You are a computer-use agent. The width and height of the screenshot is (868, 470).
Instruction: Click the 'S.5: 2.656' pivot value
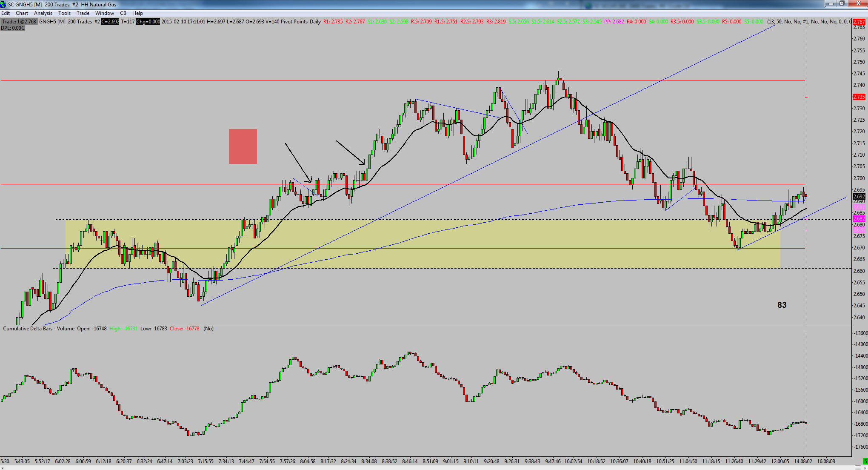518,22
